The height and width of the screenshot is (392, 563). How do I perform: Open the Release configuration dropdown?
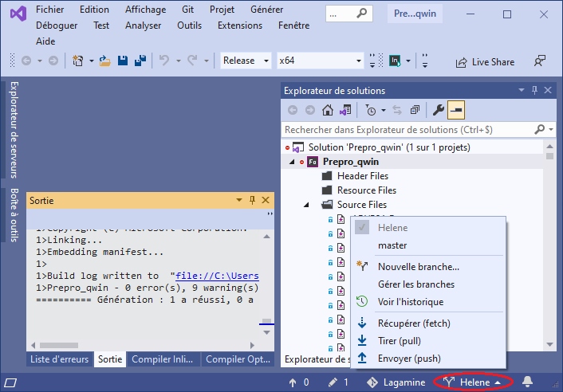tap(246, 61)
